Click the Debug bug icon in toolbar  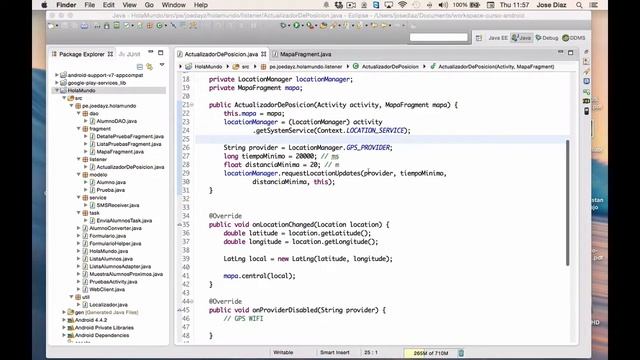tap(283, 25)
